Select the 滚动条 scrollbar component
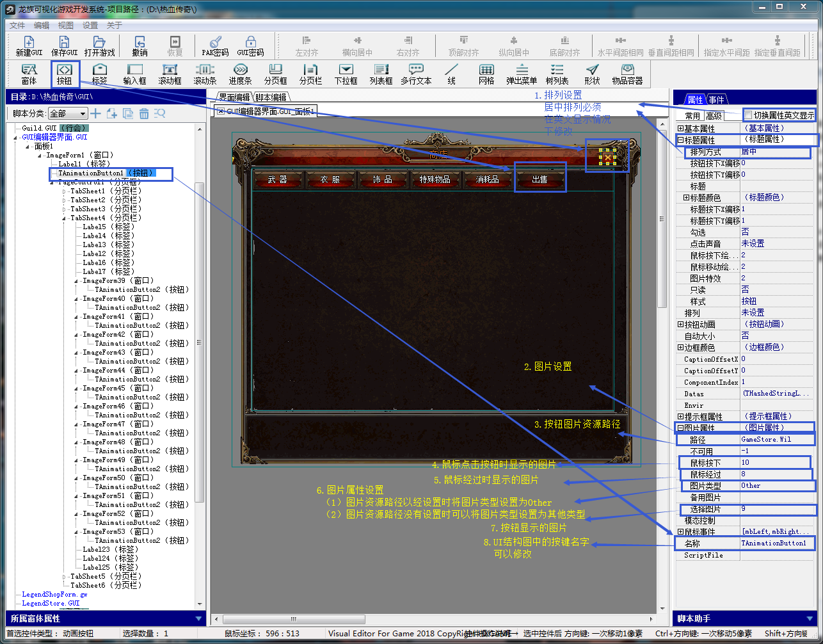This screenshot has height=644, width=823. pos(205,74)
